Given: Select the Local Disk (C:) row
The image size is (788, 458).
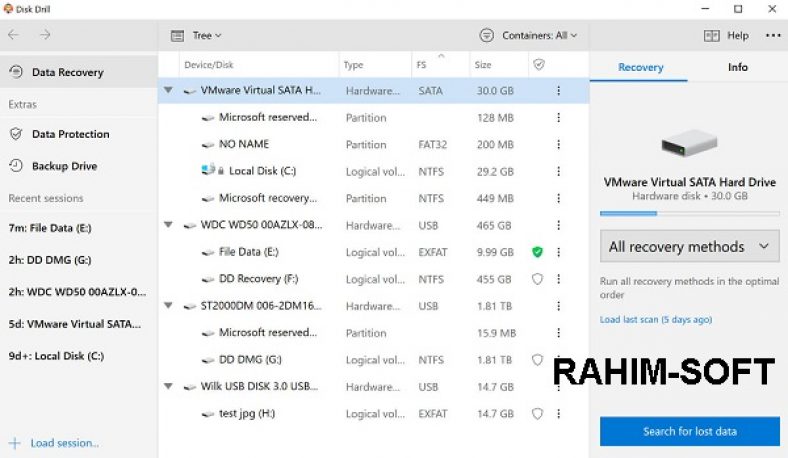Looking at the screenshot, I should tap(373, 171).
